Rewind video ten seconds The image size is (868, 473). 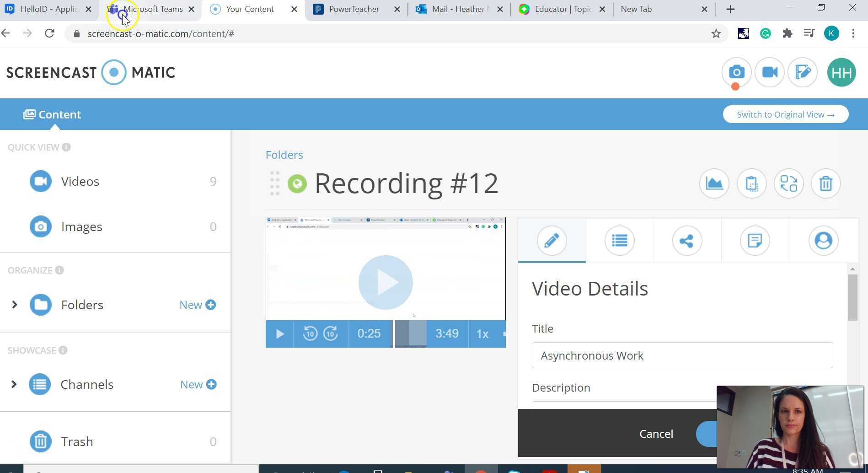(310, 334)
